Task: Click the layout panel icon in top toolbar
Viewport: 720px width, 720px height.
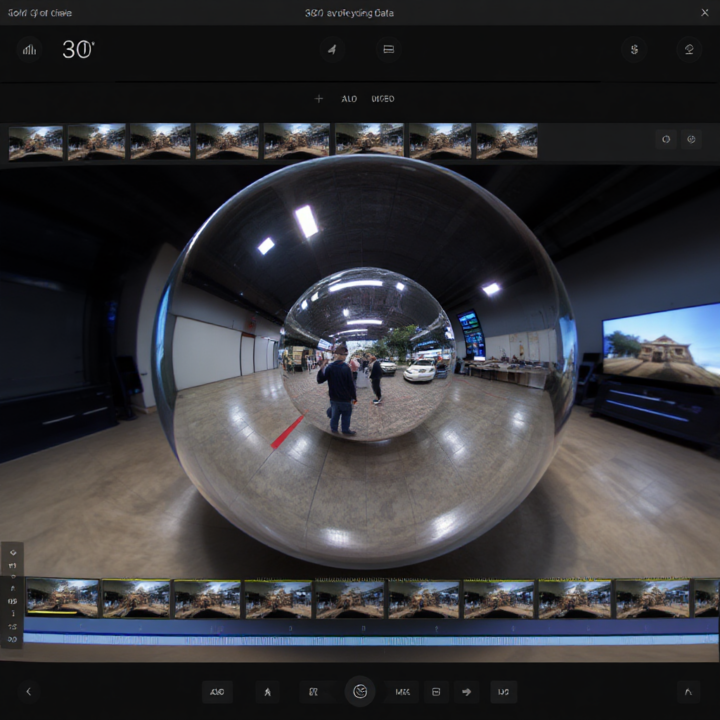Action: pos(389,49)
